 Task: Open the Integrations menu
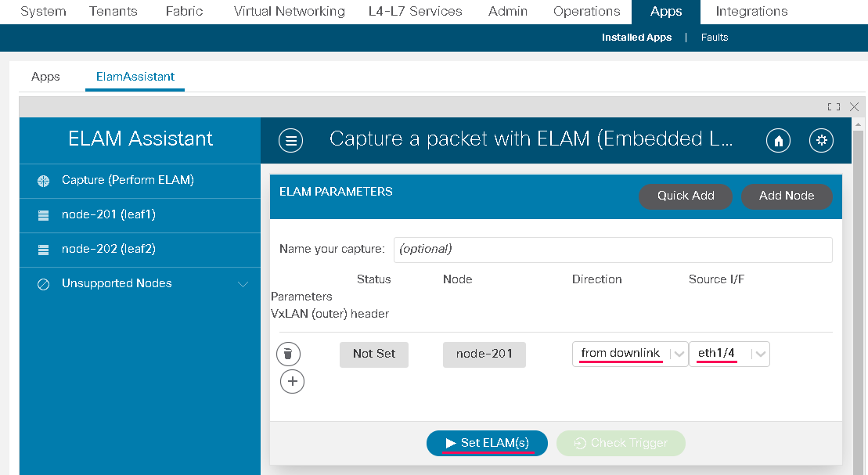tap(751, 12)
